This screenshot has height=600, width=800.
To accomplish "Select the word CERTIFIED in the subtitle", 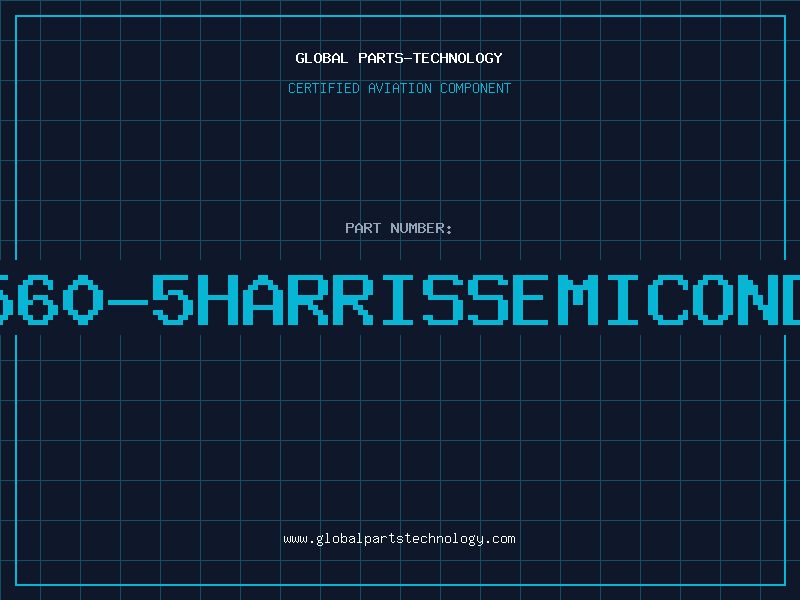I will (x=324, y=88).
